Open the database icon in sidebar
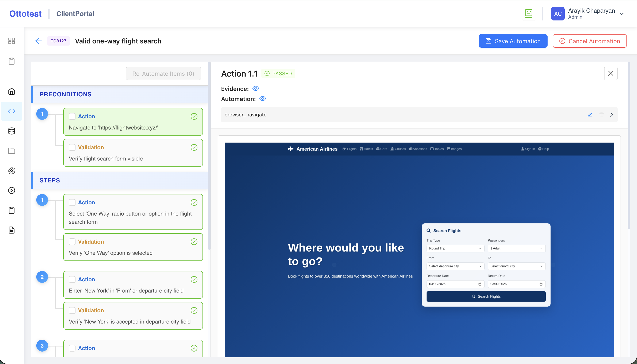The image size is (637, 364). 12,131
